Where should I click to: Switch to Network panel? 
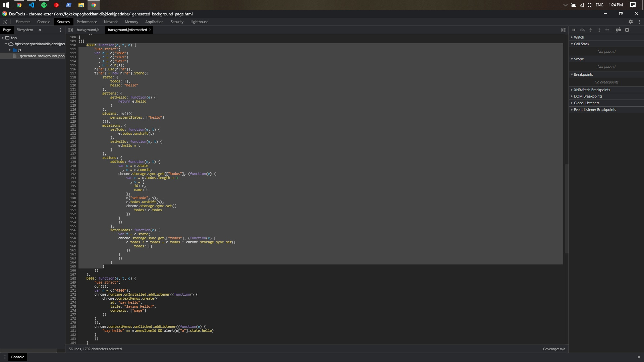(111, 22)
